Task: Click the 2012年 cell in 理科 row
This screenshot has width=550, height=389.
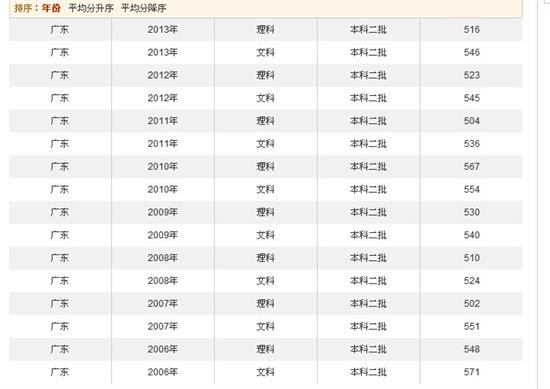Action: pyautogui.click(x=163, y=75)
